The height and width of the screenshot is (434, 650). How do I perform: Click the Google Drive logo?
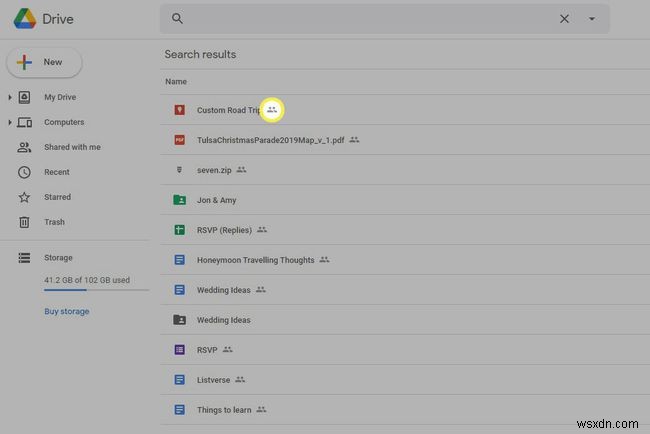tap(25, 19)
